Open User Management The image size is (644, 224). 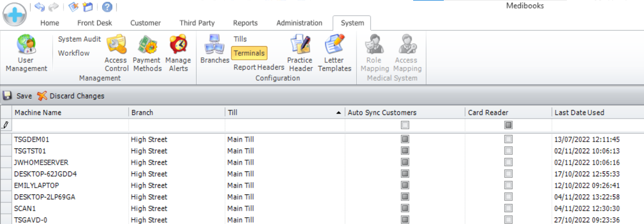[26, 53]
